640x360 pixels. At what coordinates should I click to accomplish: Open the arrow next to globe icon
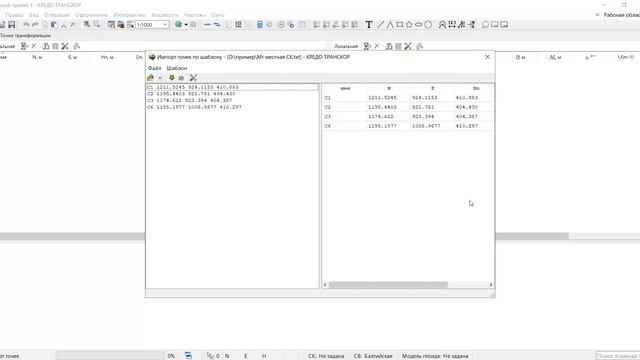pos(186,24)
